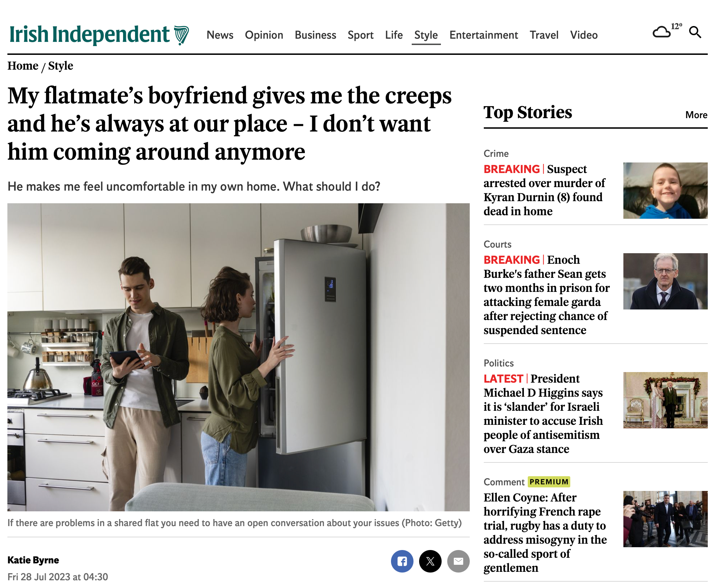The image size is (725, 588).
Task: Go to the Business section
Action: click(315, 35)
